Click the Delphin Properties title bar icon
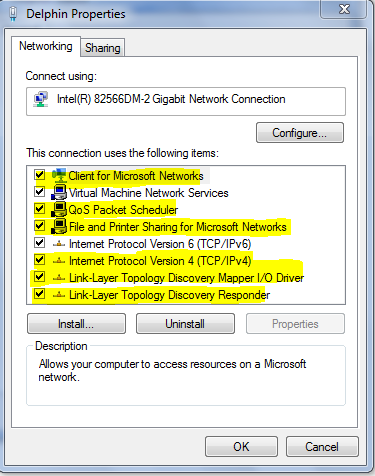This screenshot has width=375, height=476. (13, 14)
